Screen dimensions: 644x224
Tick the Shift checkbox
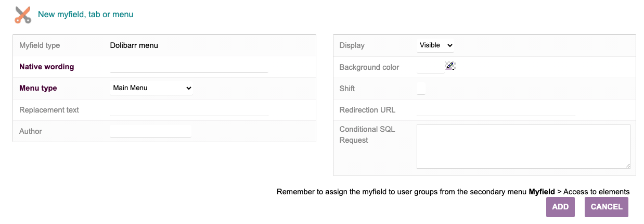(421, 89)
